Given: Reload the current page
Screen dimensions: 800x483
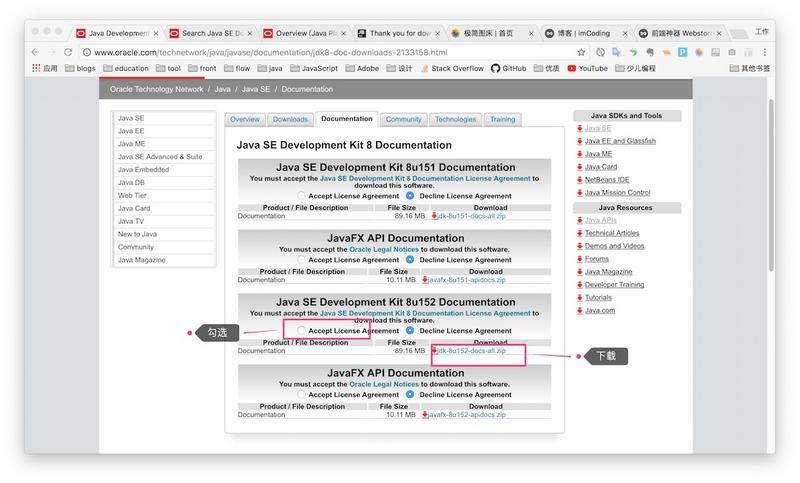Looking at the screenshot, I should tap(68, 52).
